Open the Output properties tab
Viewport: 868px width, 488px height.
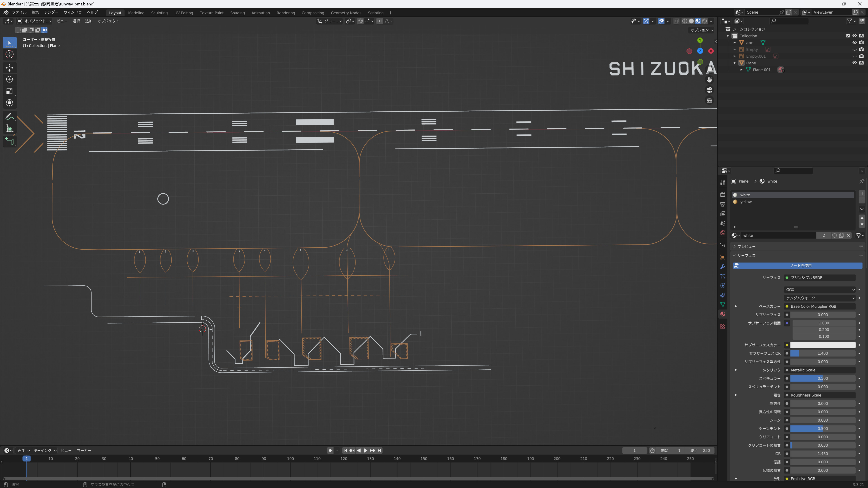(x=722, y=204)
